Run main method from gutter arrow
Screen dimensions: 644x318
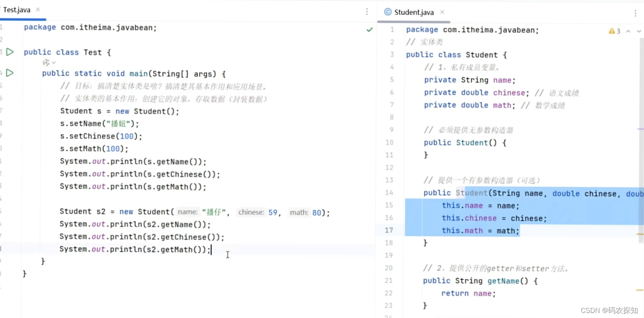coord(10,73)
